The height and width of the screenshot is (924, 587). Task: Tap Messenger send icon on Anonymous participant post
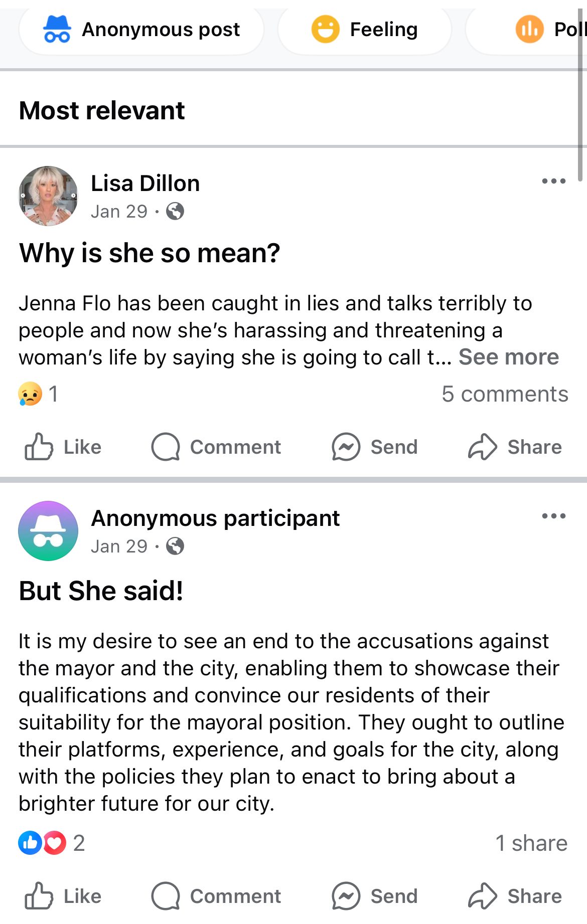pos(346,896)
